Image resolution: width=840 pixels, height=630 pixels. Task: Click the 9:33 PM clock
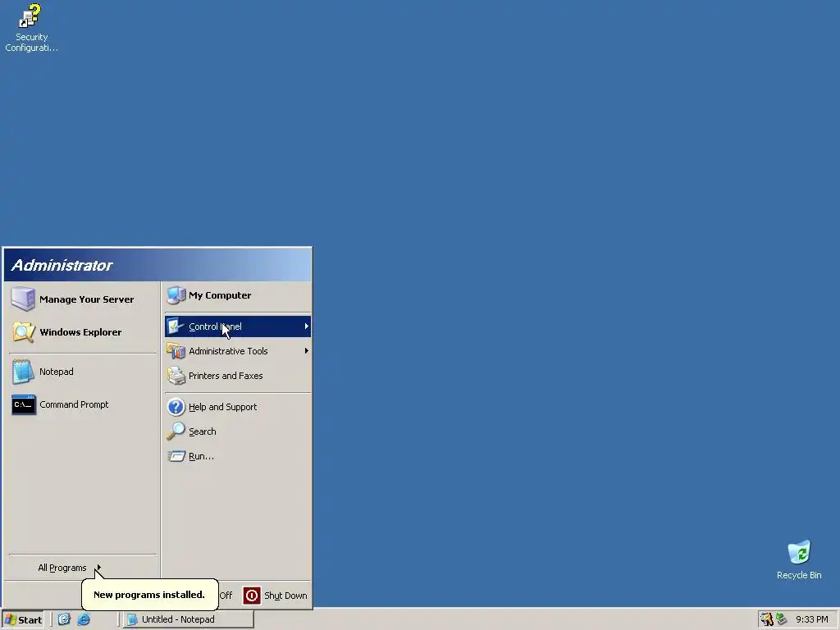(x=811, y=619)
